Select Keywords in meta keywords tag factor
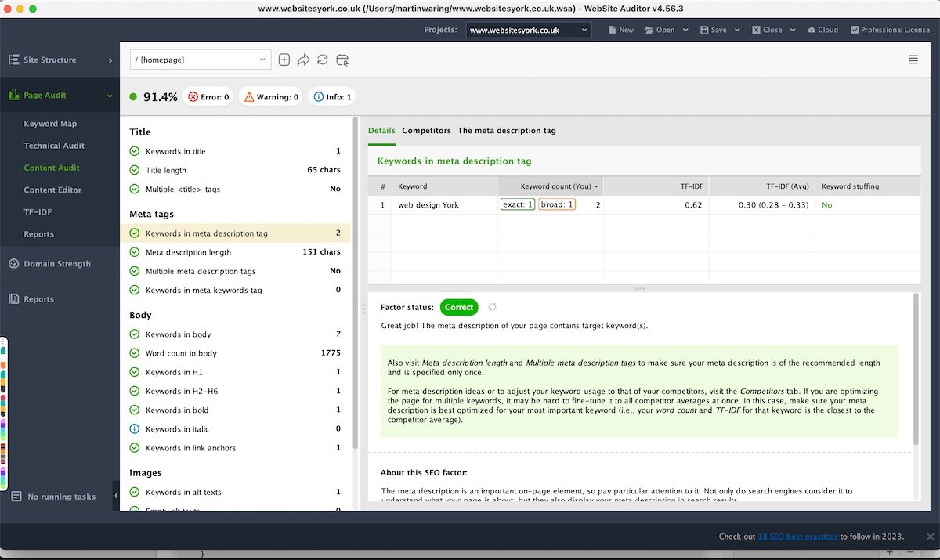The image size is (940, 560). (235, 290)
